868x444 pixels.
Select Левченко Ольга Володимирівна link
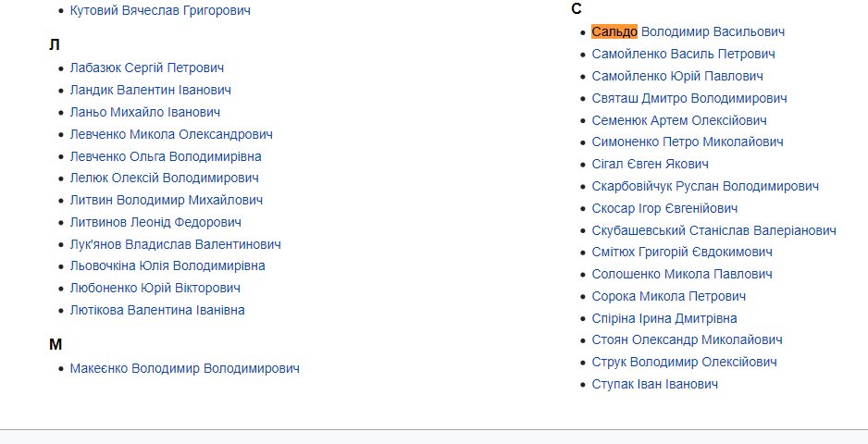point(166,156)
